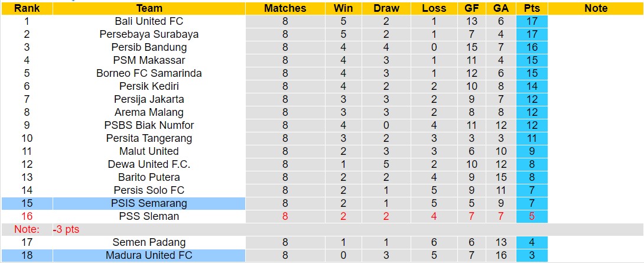The height and width of the screenshot is (263, 644).
Task: Click Bali United's 17 points cell
Action: point(531,21)
